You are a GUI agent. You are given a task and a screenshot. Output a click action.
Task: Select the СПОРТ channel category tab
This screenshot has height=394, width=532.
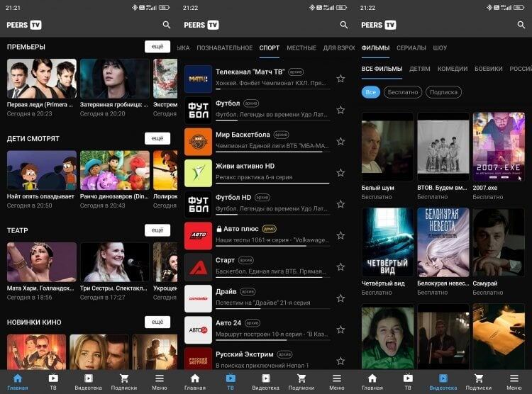click(x=270, y=47)
